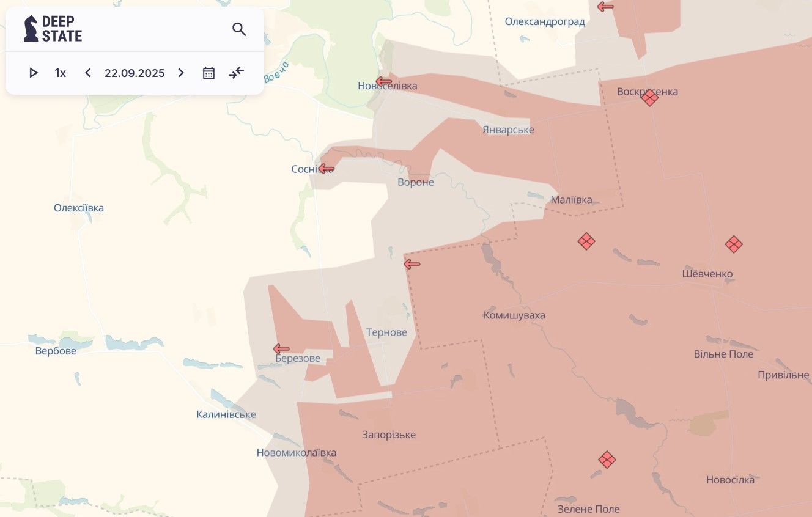The image size is (812, 517).
Task: Select the diamond marker below Маліївка
Action: coord(586,241)
